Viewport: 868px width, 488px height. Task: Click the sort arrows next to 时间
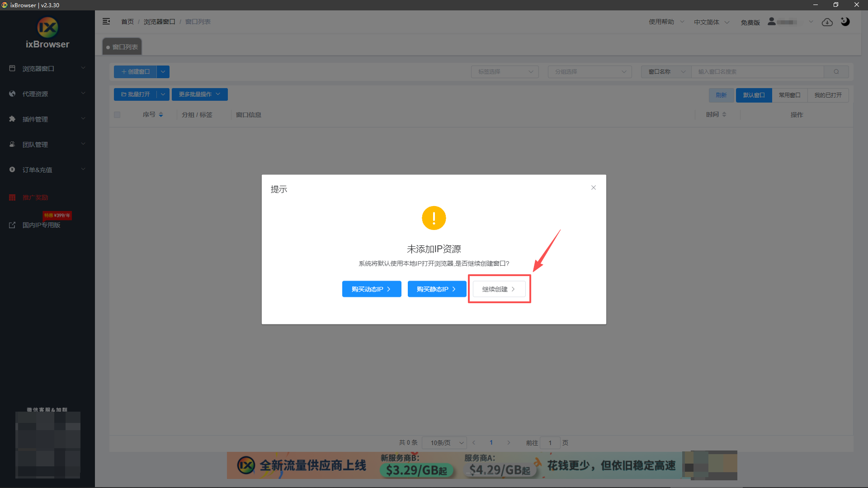point(724,115)
